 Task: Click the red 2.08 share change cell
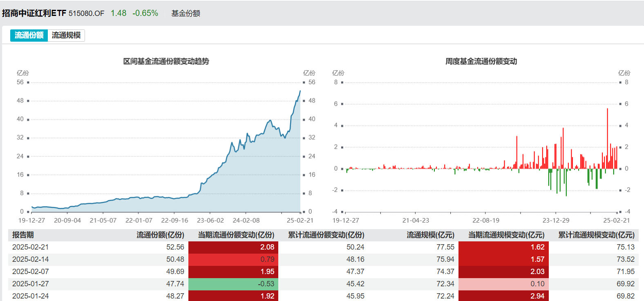(233, 247)
